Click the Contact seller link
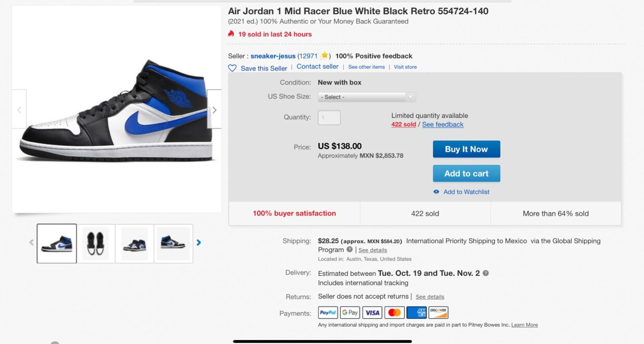The height and width of the screenshot is (344, 644). click(x=317, y=67)
